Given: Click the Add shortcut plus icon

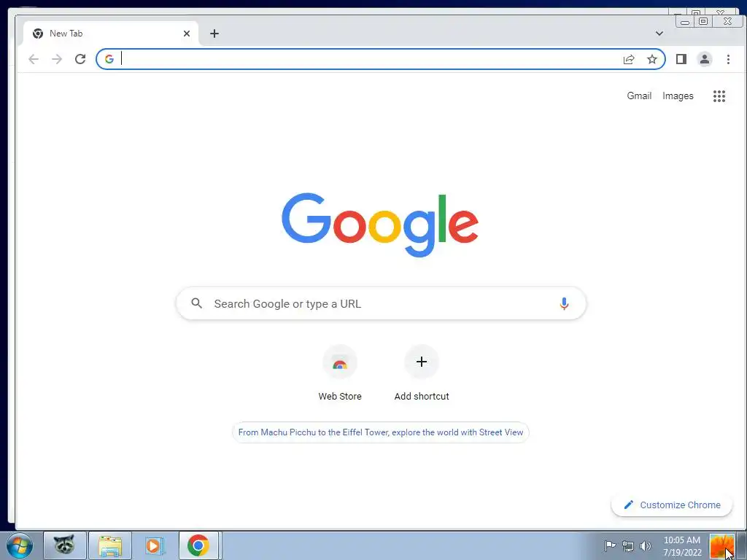Looking at the screenshot, I should pos(421,362).
